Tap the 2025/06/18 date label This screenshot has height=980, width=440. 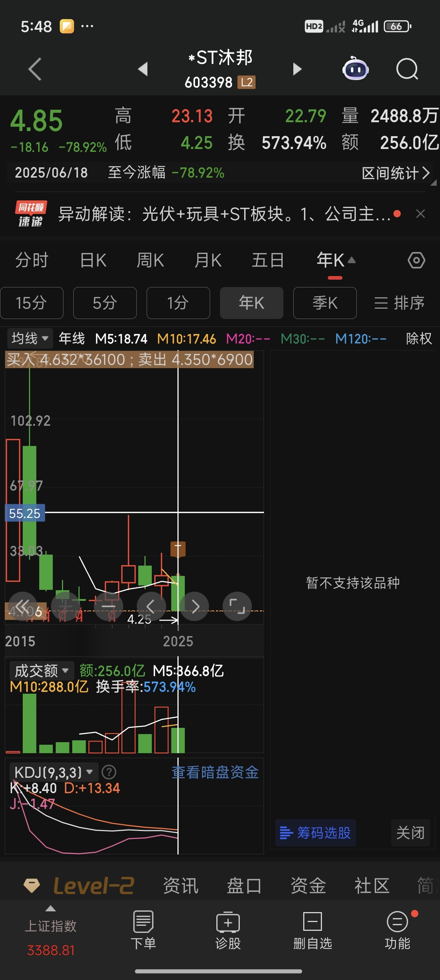tap(51, 173)
